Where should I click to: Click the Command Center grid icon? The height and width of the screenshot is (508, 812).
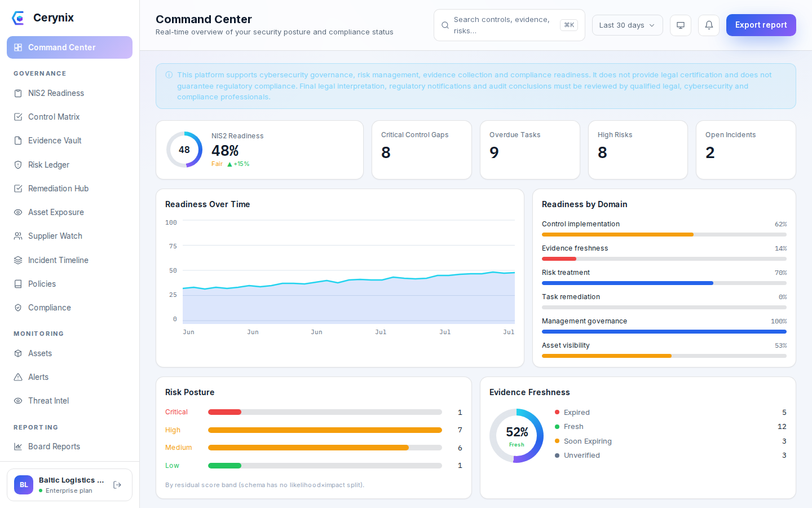click(18, 47)
